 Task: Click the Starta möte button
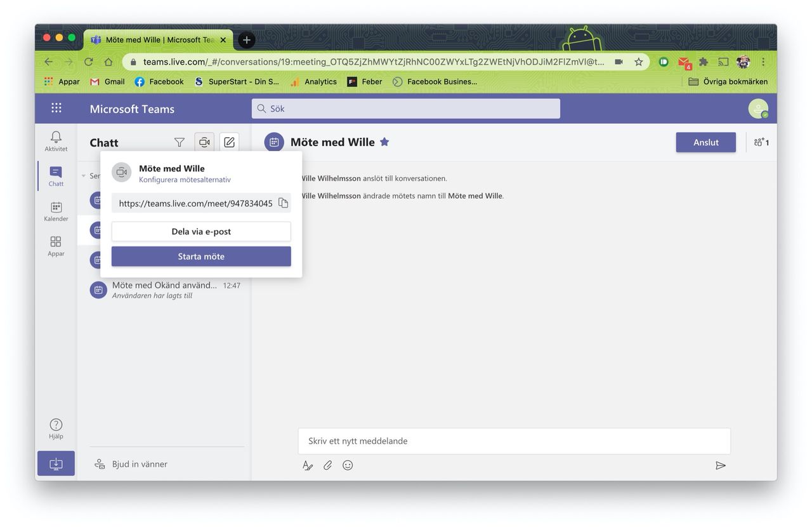(x=201, y=257)
